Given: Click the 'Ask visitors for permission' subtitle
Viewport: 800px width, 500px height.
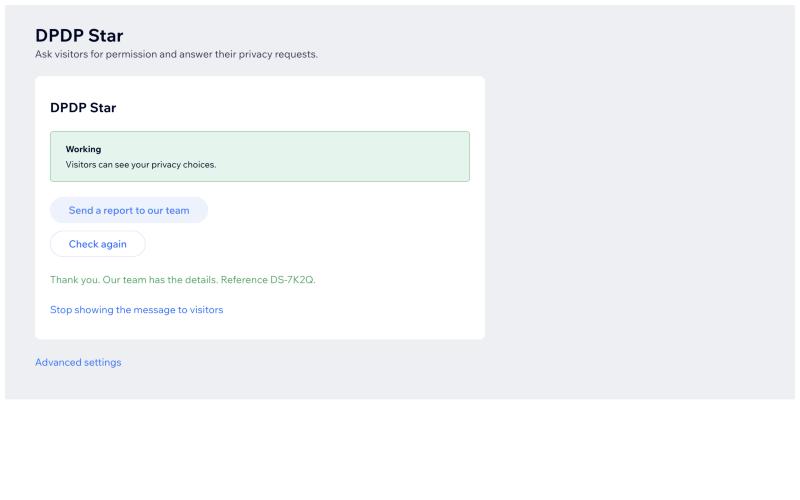Looking at the screenshot, I should (176, 54).
